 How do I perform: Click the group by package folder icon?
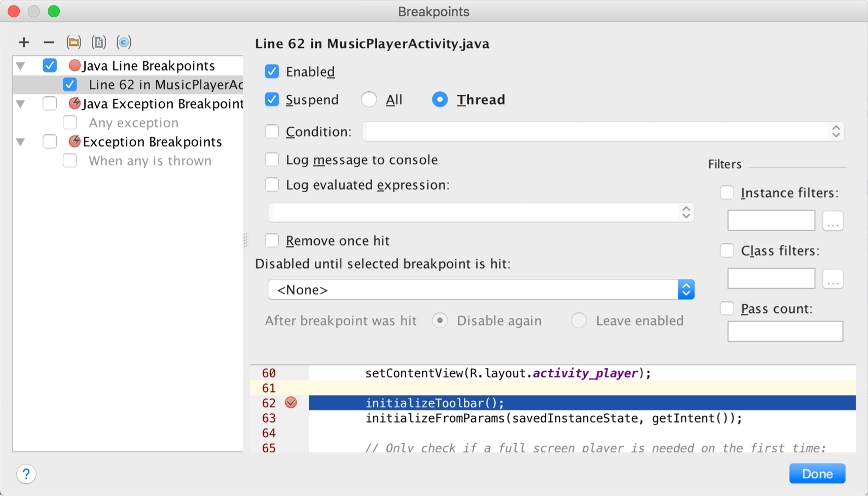74,42
